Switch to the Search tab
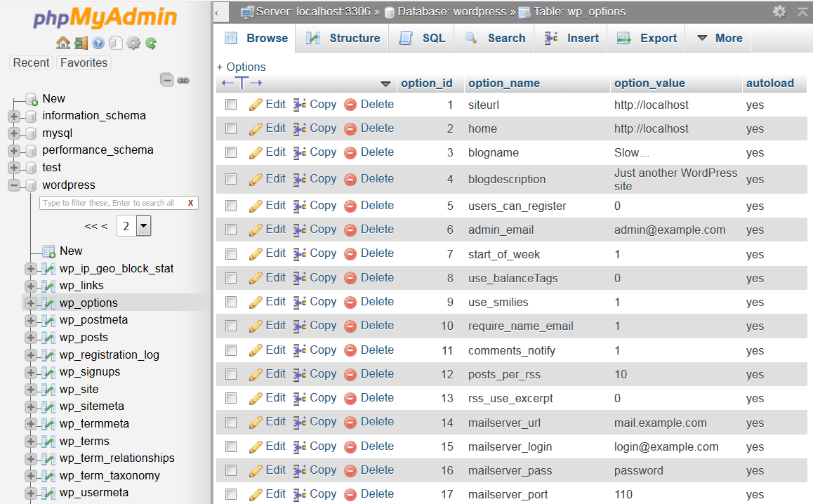This screenshot has width=813, height=504. [495, 39]
